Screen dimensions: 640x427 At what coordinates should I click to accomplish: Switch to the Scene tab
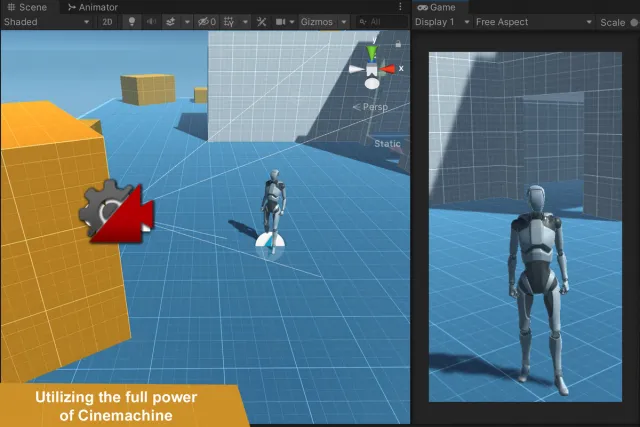pos(27,7)
